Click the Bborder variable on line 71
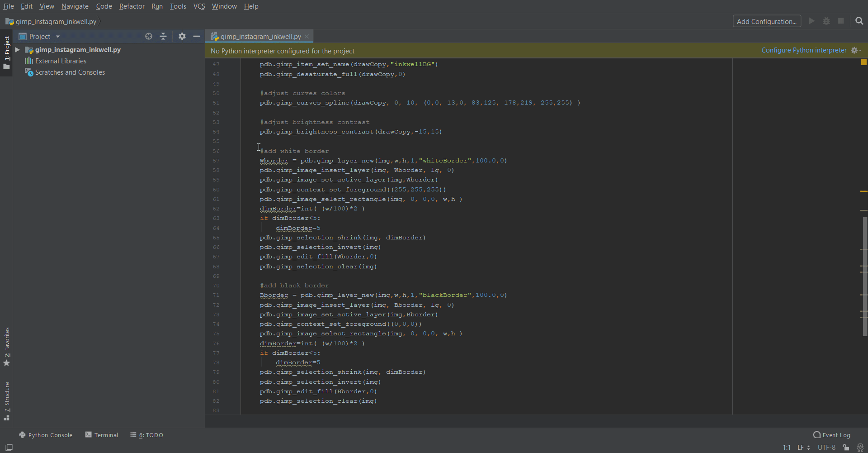Image resolution: width=868 pixels, height=453 pixels. [274, 295]
